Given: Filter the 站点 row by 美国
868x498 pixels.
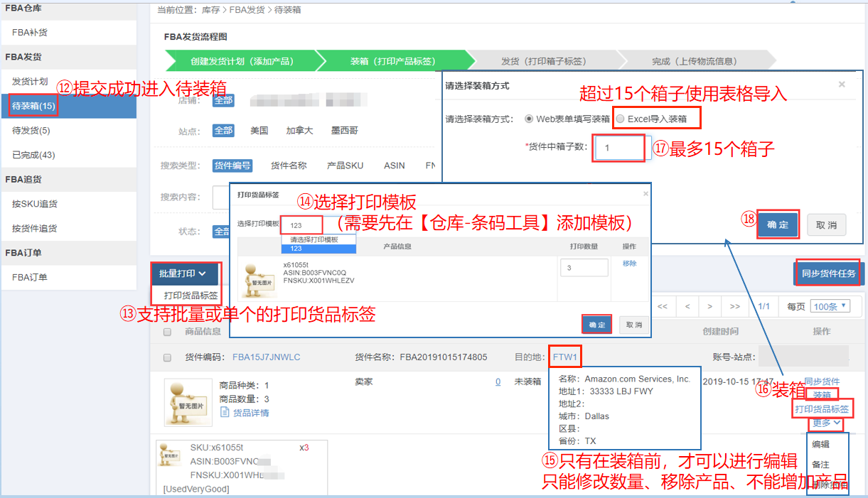Looking at the screenshot, I should click(259, 131).
